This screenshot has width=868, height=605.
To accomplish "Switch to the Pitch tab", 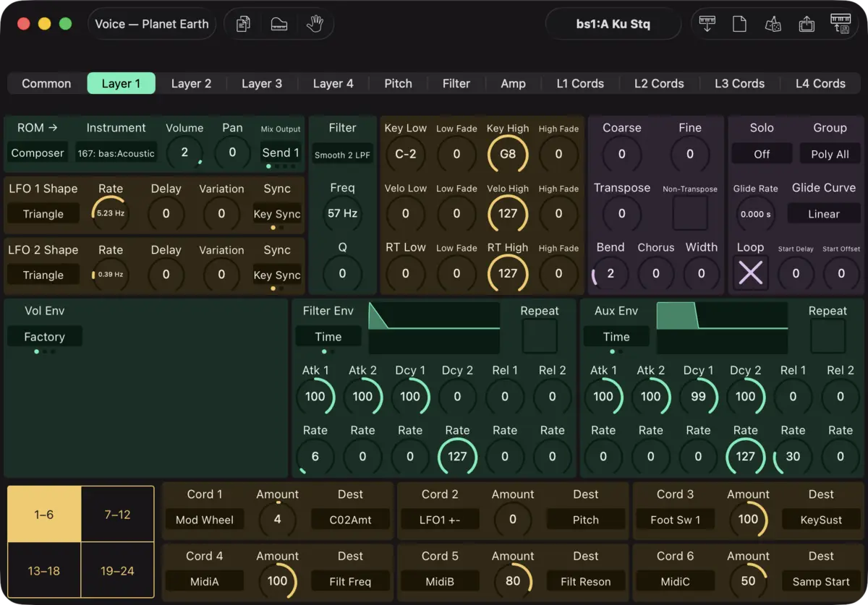I will coord(398,83).
